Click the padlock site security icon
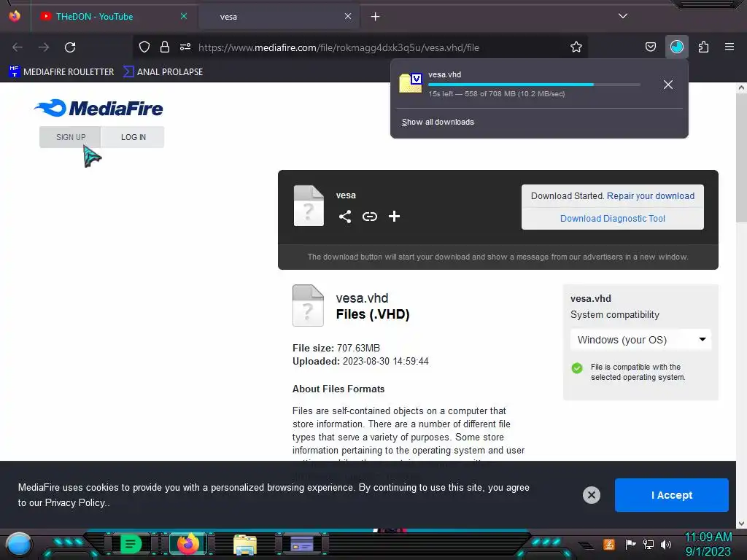The height and width of the screenshot is (560, 747). [x=165, y=47]
